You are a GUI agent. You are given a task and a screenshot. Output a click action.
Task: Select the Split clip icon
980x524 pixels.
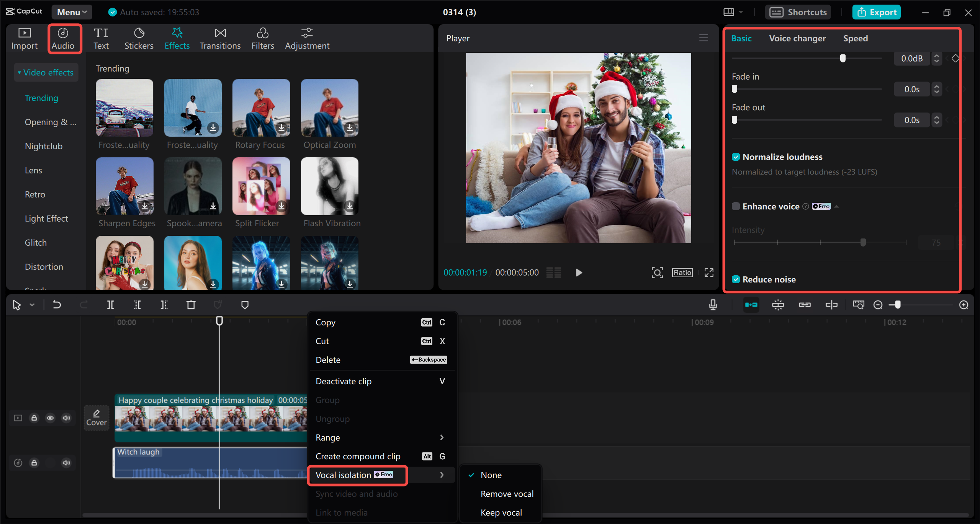(110, 305)
